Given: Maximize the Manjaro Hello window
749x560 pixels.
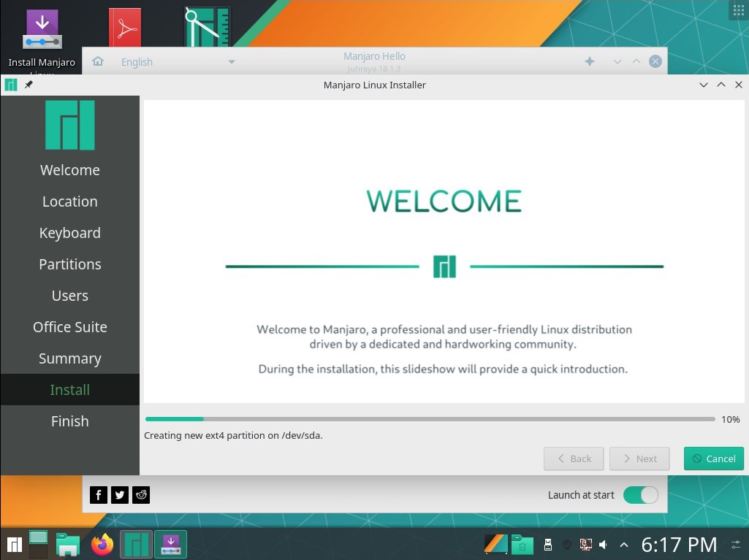Looking at the screenshot, I should (x=636, y=61).
